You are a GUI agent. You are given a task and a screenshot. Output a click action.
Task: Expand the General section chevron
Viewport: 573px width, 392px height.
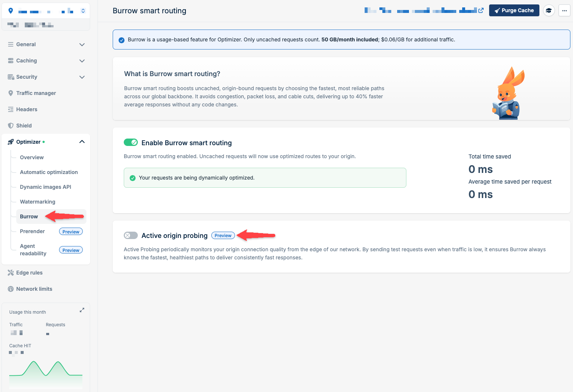(82, 45)
